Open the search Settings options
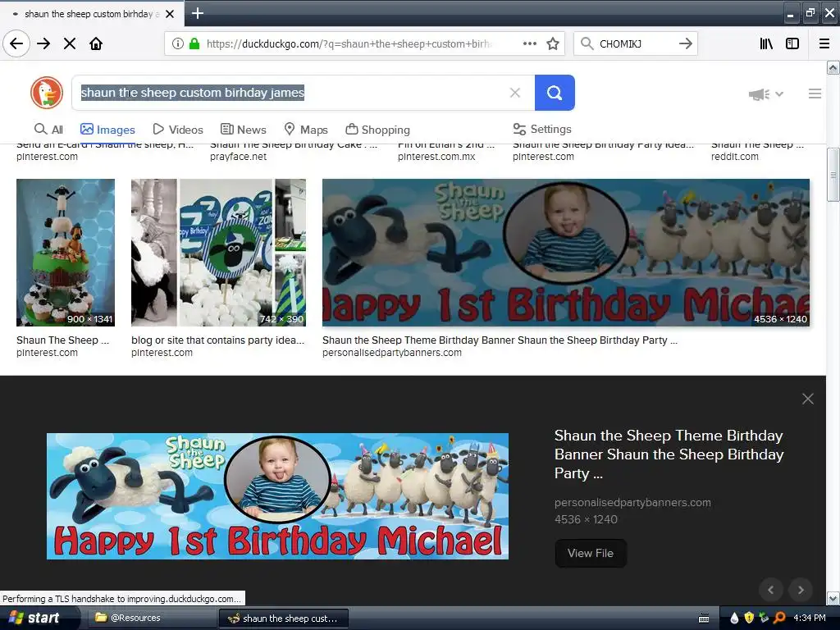Viewport: 840px width, 630px height. point(542,129)
